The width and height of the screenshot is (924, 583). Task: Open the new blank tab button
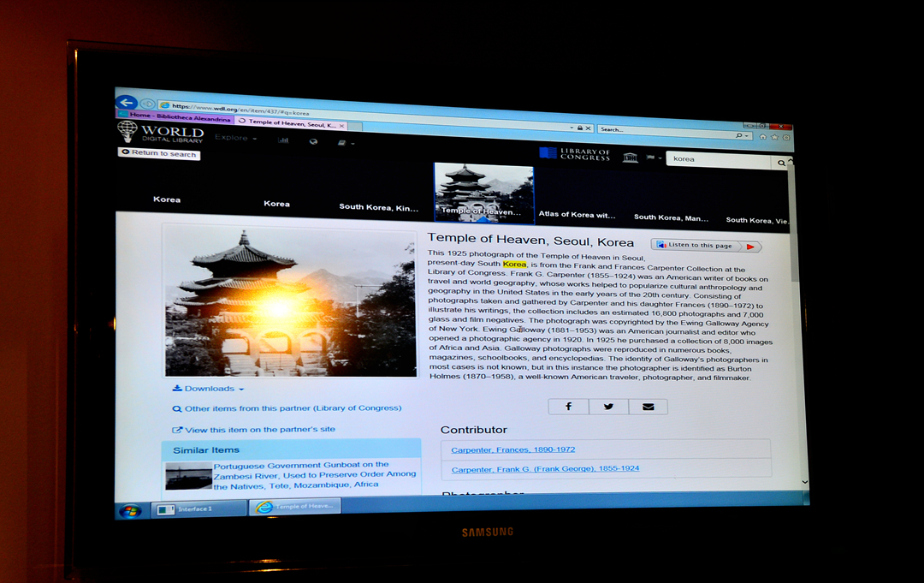point(356,126)
